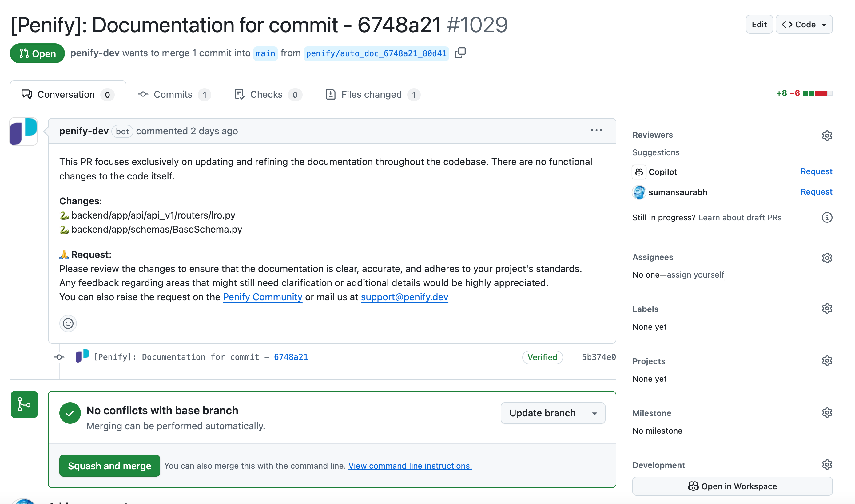The width and height of the screenshot is (855, 504).
Task: Click the assign yourself link
Action: point(695,274)
